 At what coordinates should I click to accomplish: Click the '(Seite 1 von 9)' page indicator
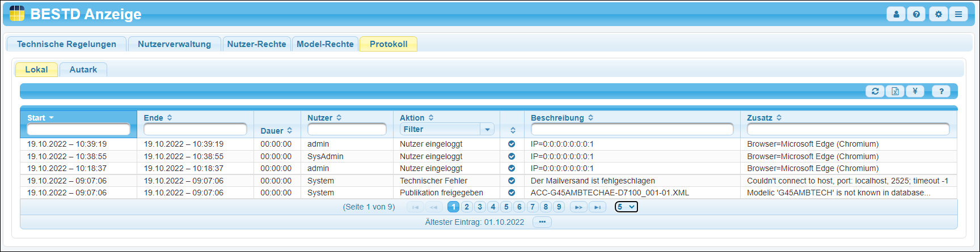coord(369,207)
